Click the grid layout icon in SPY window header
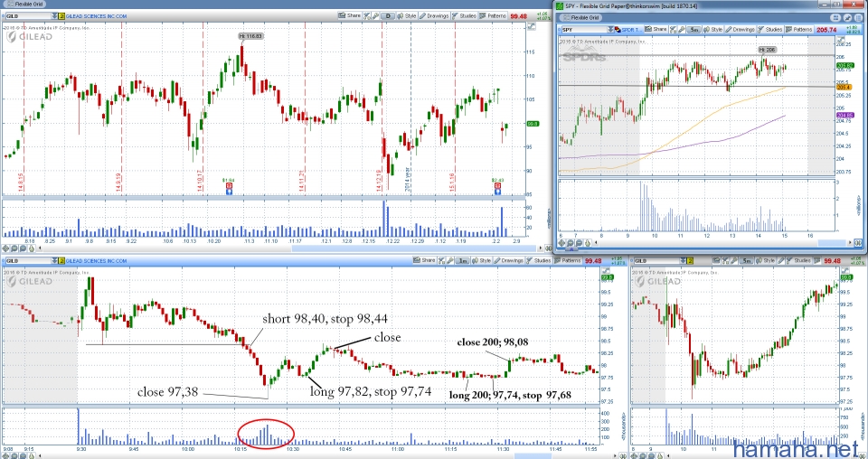The height and width of the screenshot is (459, 868). click(x=835, y=17)
